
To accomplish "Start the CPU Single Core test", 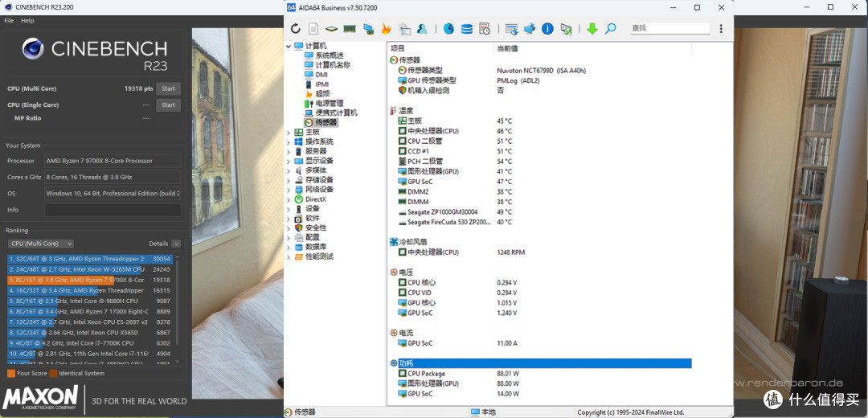I will (168, 104).
